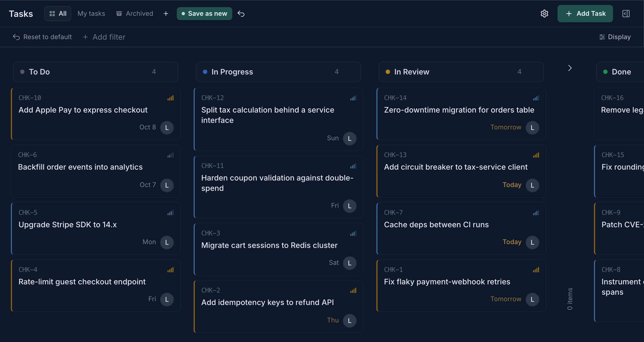Image resolution: width=644 pixels, height=342 pixels.
Task: Click priority bars icon on CHK-10
Action: tap(171, 98)
